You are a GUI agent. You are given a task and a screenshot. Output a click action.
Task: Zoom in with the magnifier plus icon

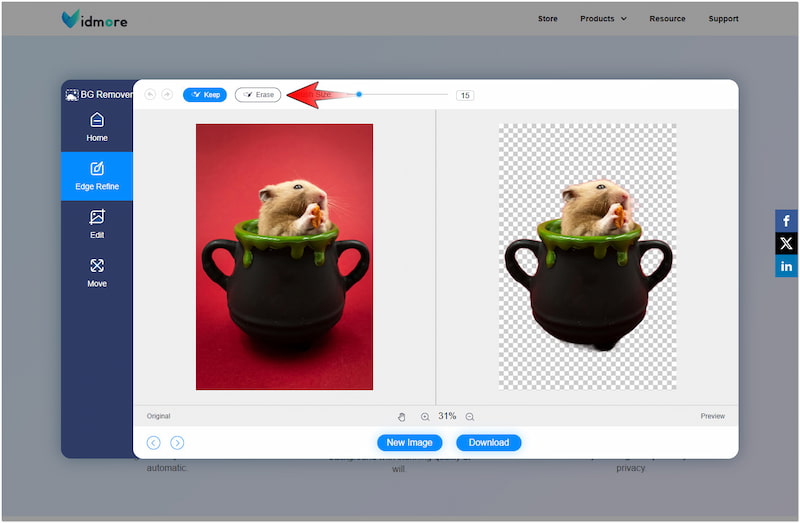425,416
